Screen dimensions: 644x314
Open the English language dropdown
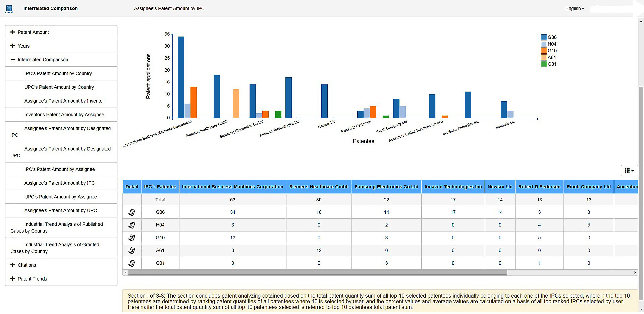coord(574,9)
